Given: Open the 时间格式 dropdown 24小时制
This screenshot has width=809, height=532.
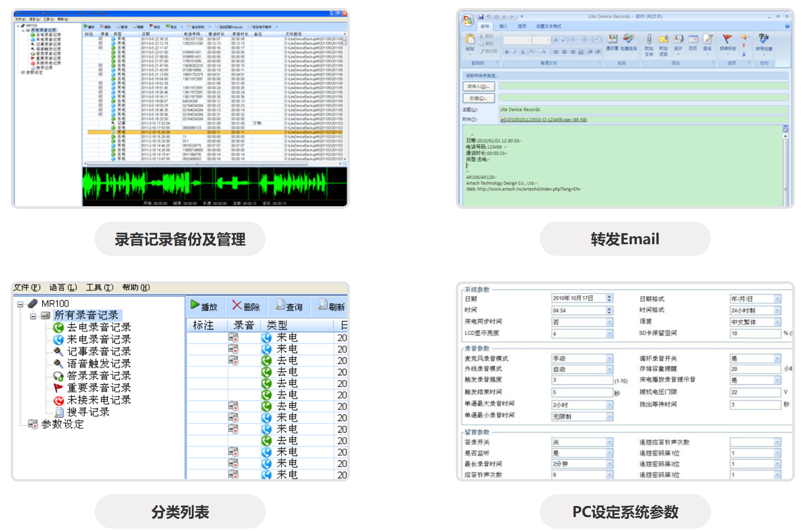Looking at the screenshot, I should (x=755, y=310).
